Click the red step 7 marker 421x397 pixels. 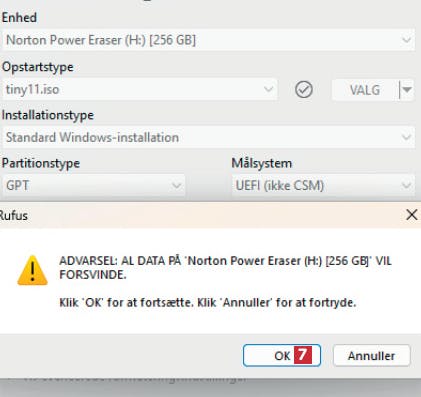303,355
